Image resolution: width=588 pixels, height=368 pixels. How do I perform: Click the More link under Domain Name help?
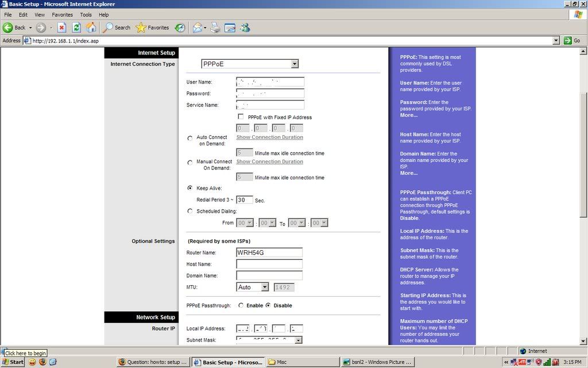click(409, 173)
